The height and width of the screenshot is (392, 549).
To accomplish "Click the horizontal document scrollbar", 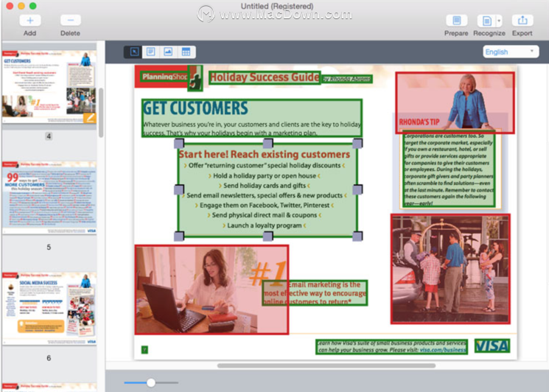I will [x=326, y=365].
